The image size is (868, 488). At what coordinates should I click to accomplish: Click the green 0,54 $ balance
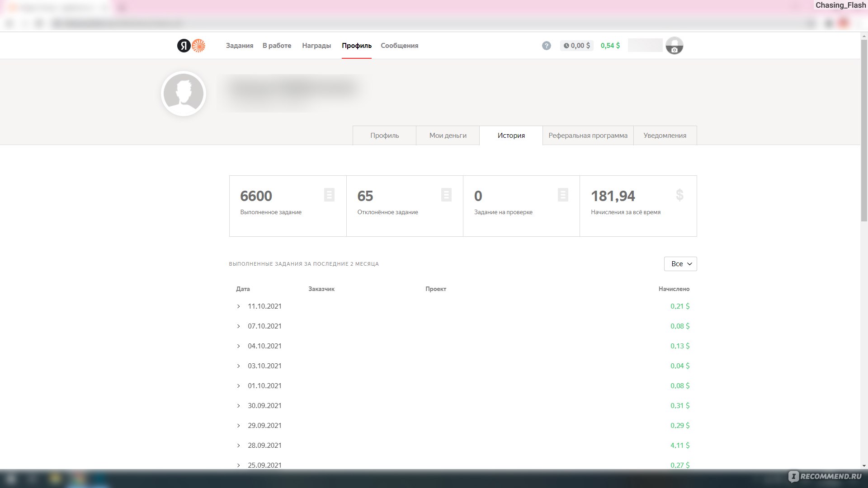click(x=610, y=46)
